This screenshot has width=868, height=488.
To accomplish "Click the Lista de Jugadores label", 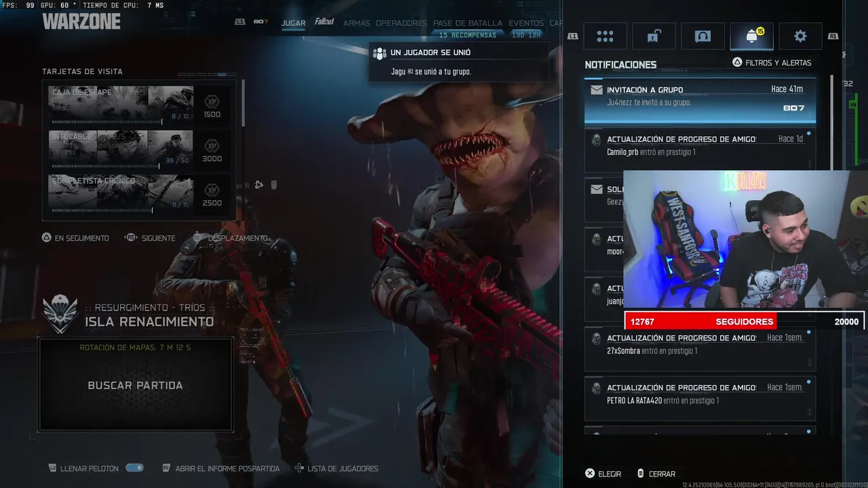I will (342, 468).
